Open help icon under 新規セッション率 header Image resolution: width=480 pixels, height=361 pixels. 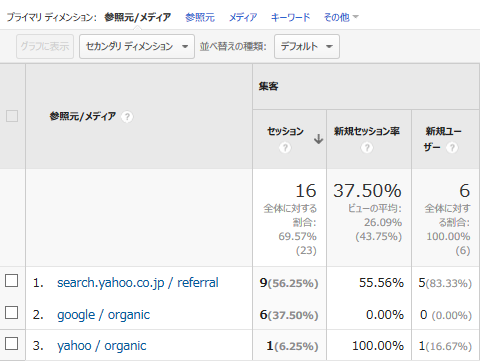click(367, 148)
